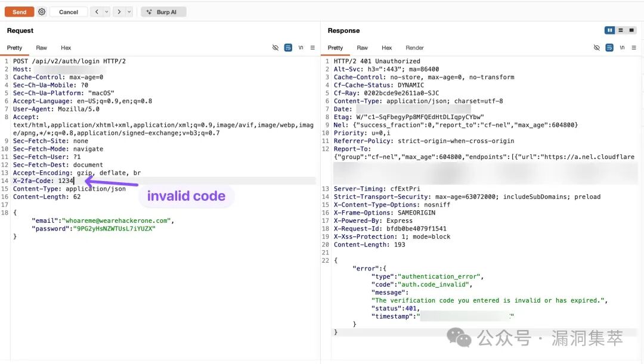
Task: Select side-by-side split layout icon
Action: (609, 30)
